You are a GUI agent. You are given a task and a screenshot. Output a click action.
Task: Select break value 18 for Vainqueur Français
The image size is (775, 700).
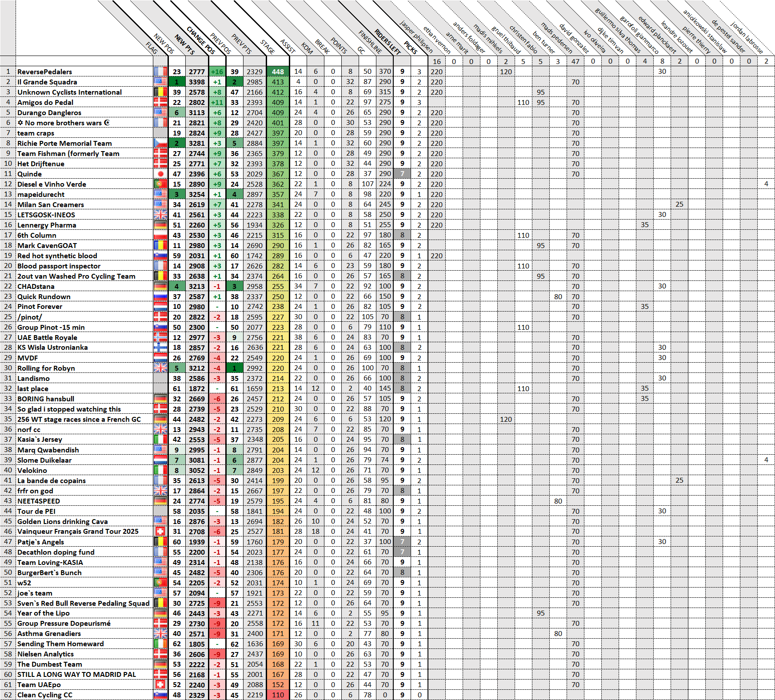(x=316, y=532)
